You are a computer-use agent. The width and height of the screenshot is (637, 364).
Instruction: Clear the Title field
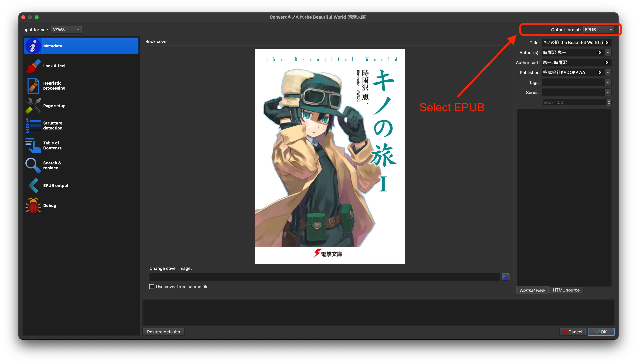click(x=607, y=43)
